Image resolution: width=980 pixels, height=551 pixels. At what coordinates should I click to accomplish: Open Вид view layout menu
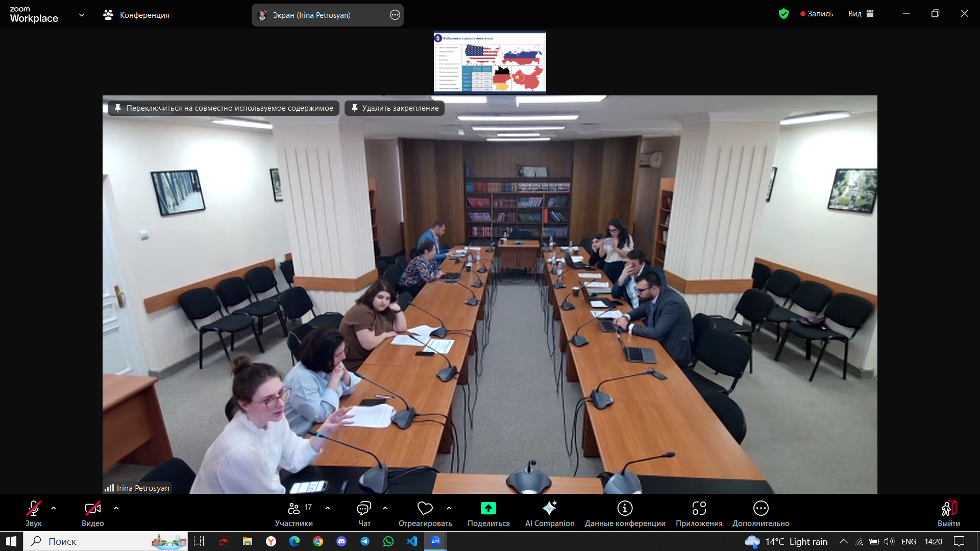861,14
